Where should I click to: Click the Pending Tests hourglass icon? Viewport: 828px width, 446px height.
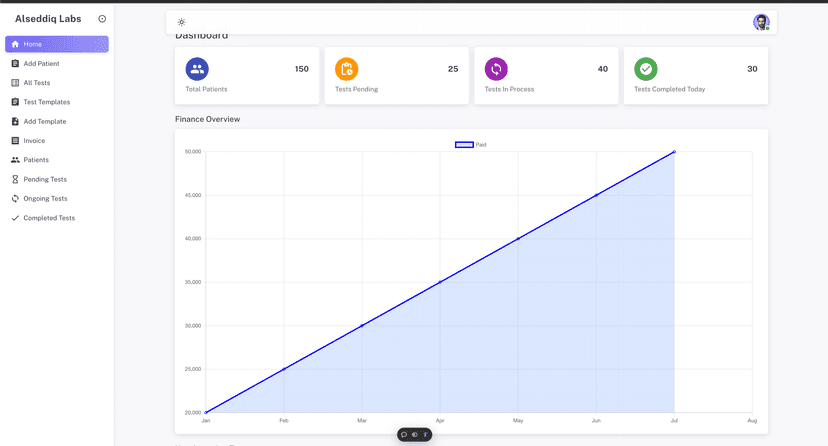point(15,179)
